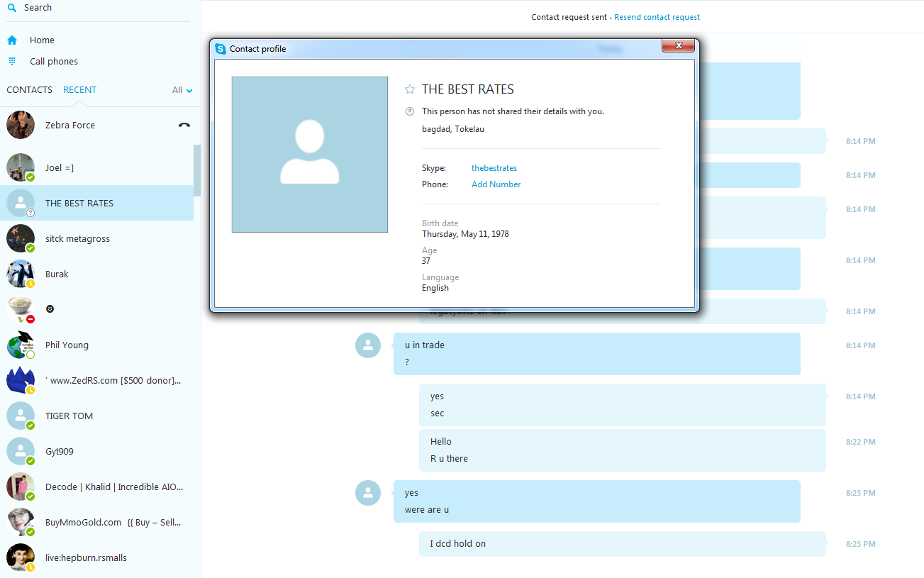924x578 pixels.
Task: Click the location text 'bagdad, Tokelau'
Action: (x=453, y=129)
